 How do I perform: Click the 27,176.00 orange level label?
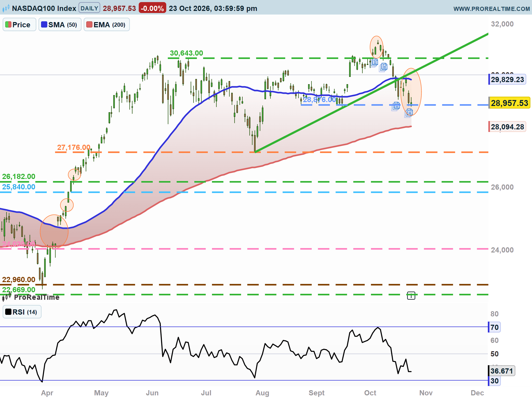(x=74, y=148)
